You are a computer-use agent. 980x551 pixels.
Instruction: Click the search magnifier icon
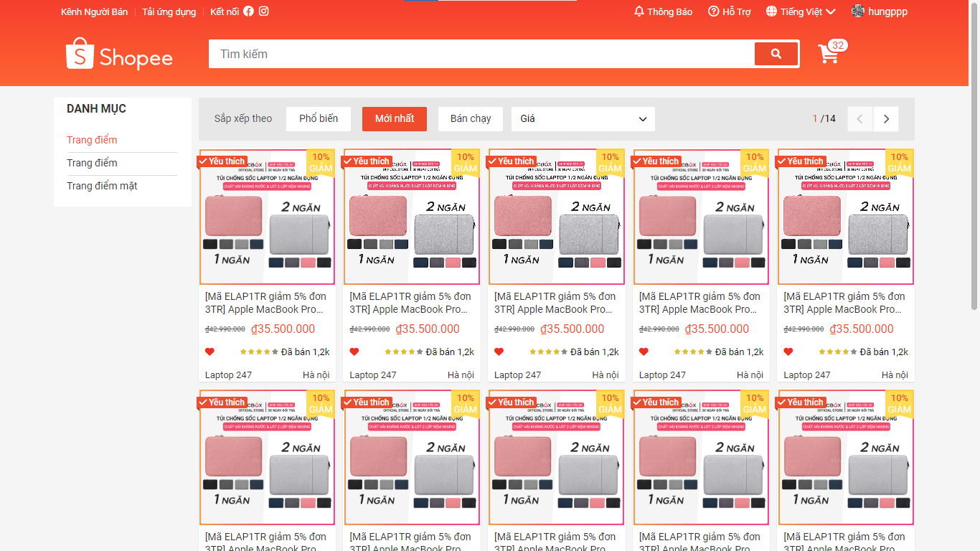776,53
